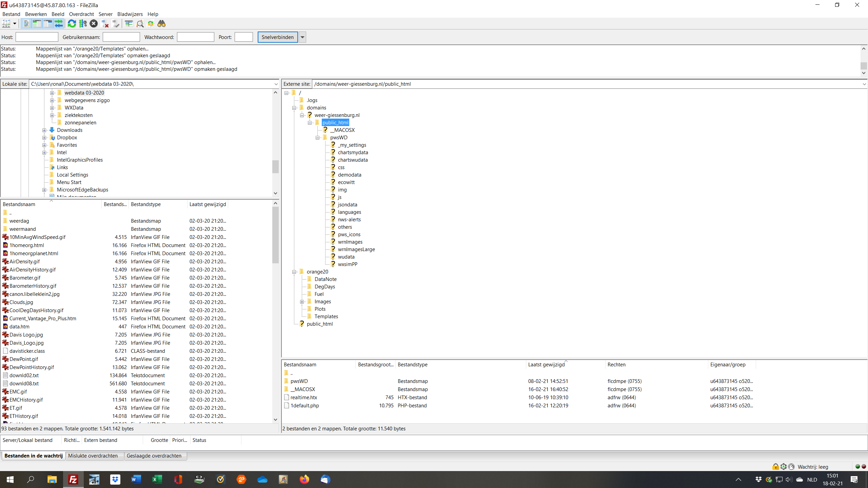Click the speed limits gauge icon

click(791, 467)
